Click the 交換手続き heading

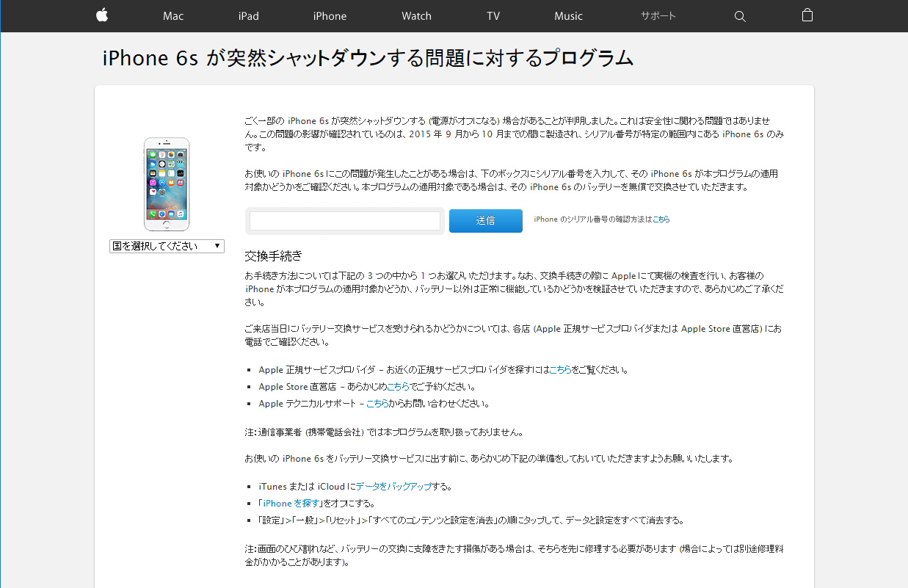pos(273,256)
